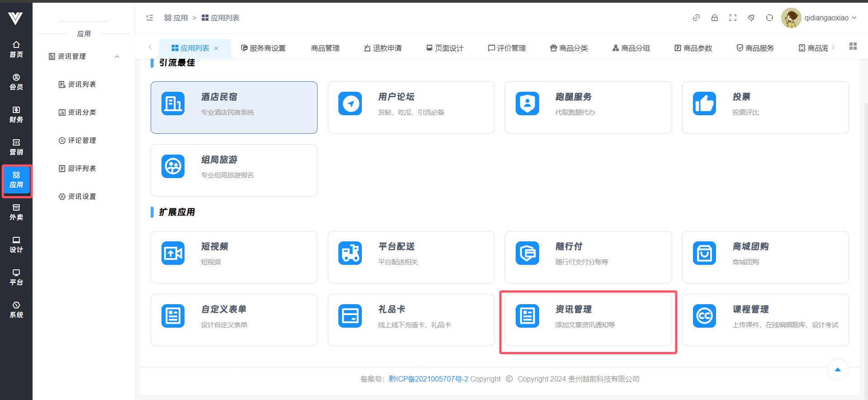Collapse the 资讯管理 submenu chevron
Screen dimensions: 868x400
pos(117,56)
